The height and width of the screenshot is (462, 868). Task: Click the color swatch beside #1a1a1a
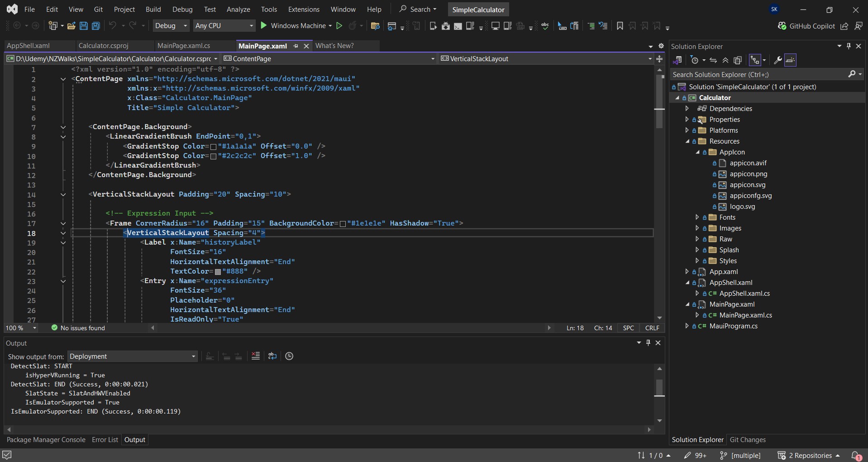point(214,147)
